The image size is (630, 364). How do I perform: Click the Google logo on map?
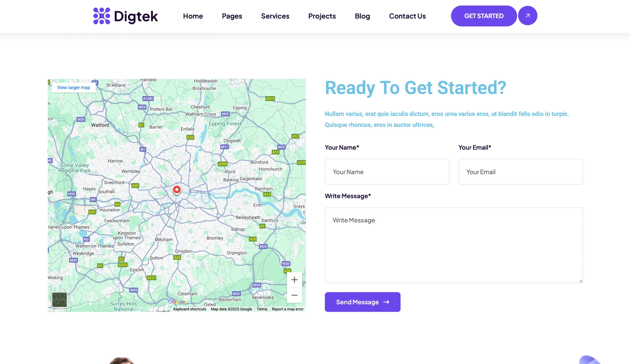(x=177, y=302)
